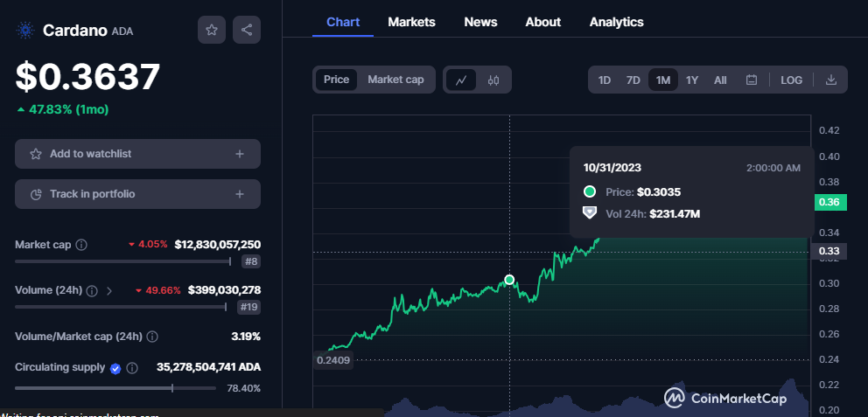This screenshot has height=417, width=868.
Task: Click the share icon button
Action: click(247, 30)
